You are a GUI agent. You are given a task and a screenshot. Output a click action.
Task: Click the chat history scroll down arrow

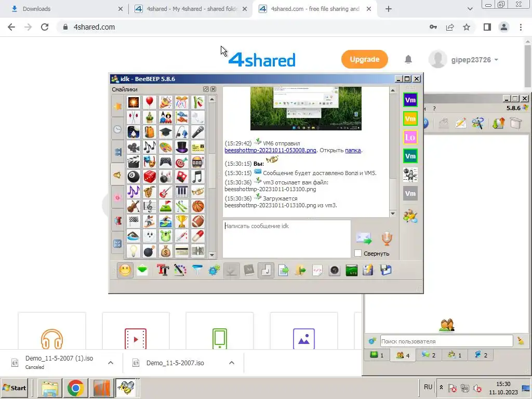coord(393,214)
